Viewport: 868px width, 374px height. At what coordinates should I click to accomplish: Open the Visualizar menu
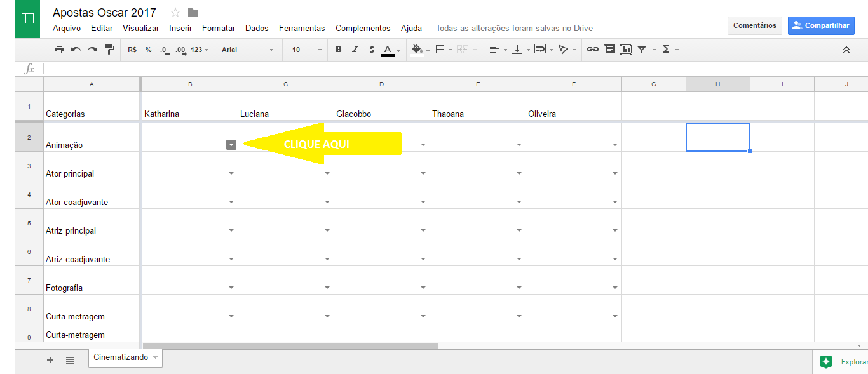(x=141, y=28)
